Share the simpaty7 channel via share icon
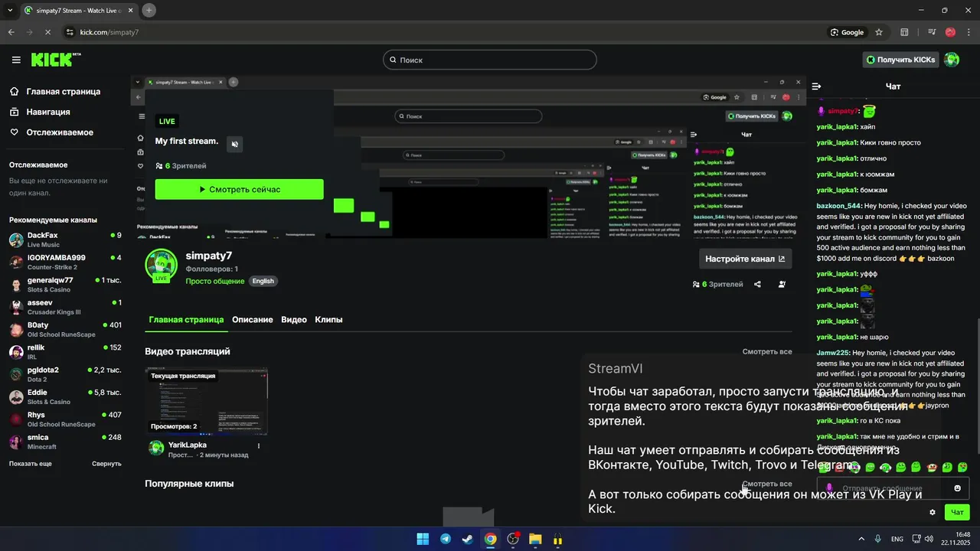980x551 pixels. click(757, 284)
